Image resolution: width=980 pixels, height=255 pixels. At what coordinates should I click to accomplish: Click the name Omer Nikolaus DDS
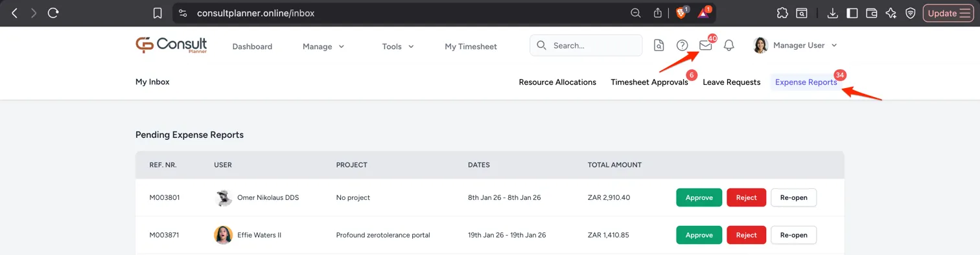pyautogui.click(x=268, y=197)
